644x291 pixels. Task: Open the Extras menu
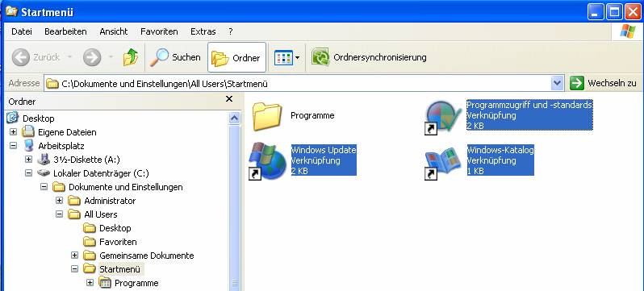203,31
